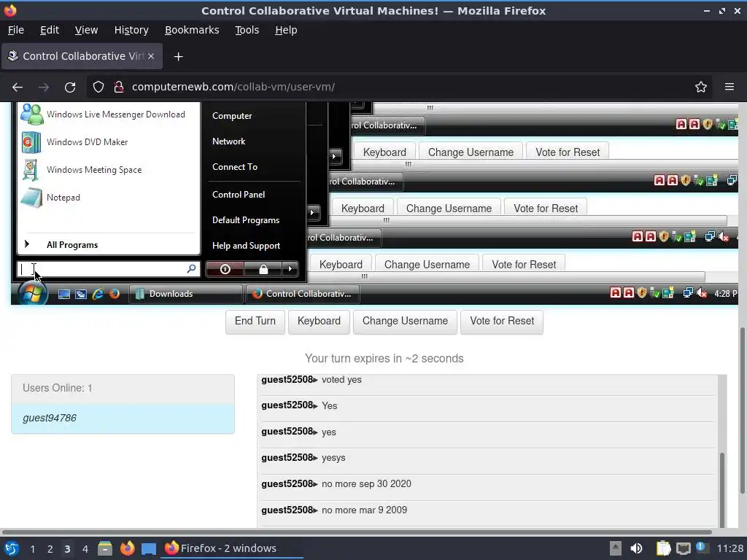Expand shutdown options arrow in Start menu
The height and width of the screenshot is (560, 747).
click(290, 269)
